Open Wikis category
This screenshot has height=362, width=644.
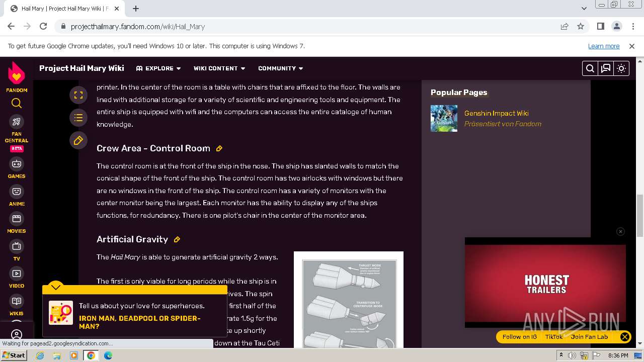[x=17, y=306]
